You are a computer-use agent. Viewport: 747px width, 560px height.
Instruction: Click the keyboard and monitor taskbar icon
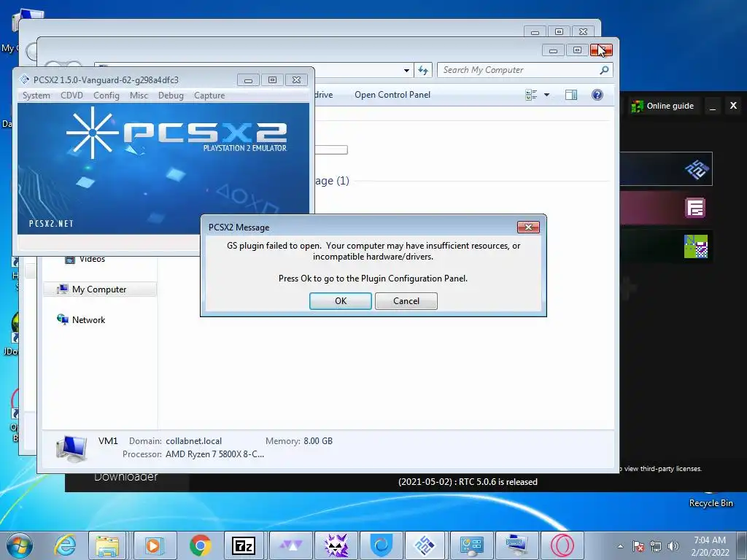point(516,545)
